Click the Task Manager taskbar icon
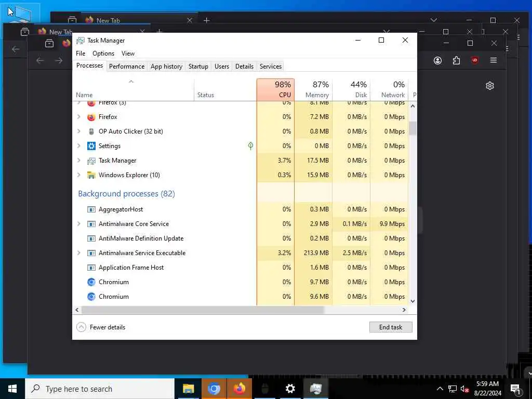The image size is (532, 399). coord(315,389)
